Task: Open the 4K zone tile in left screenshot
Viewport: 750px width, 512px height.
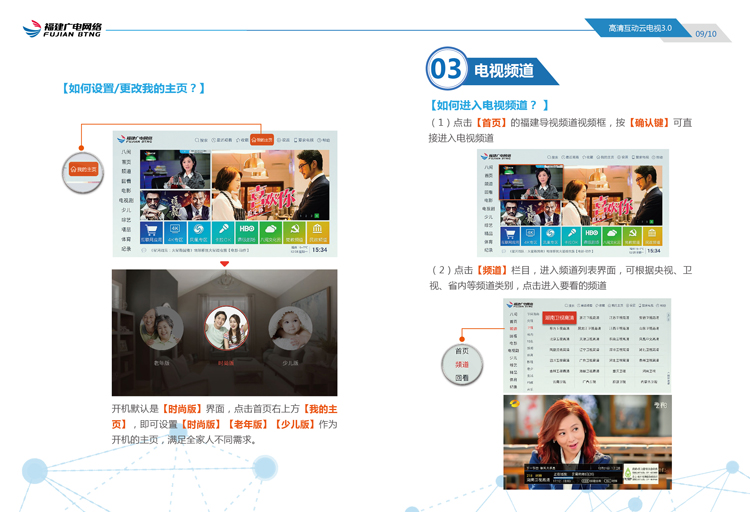Action: pos(175,232)
